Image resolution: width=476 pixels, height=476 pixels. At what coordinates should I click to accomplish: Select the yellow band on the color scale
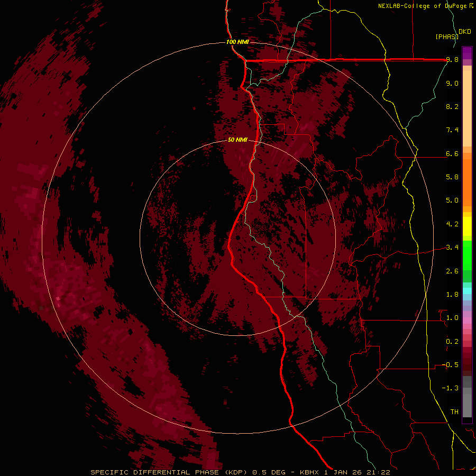tap(467, 226)
